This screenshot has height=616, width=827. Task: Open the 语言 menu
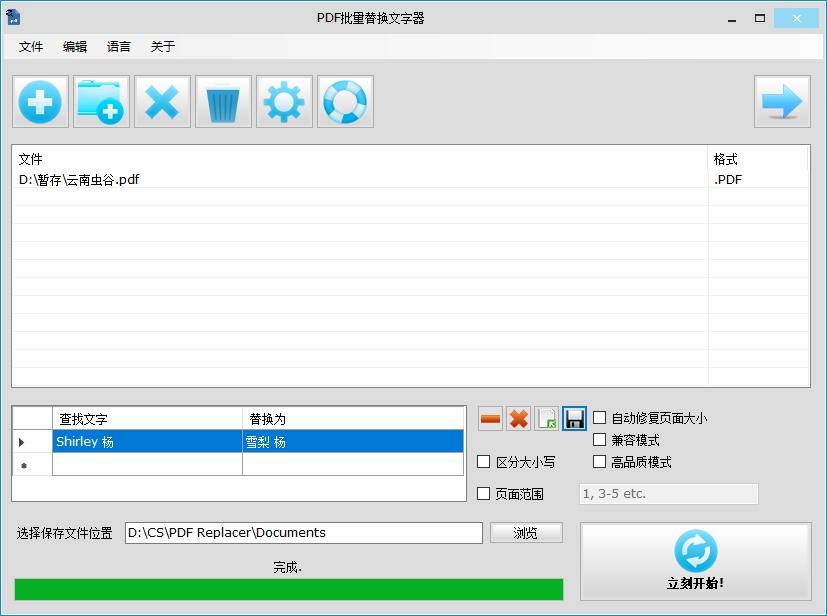point(119,47)
